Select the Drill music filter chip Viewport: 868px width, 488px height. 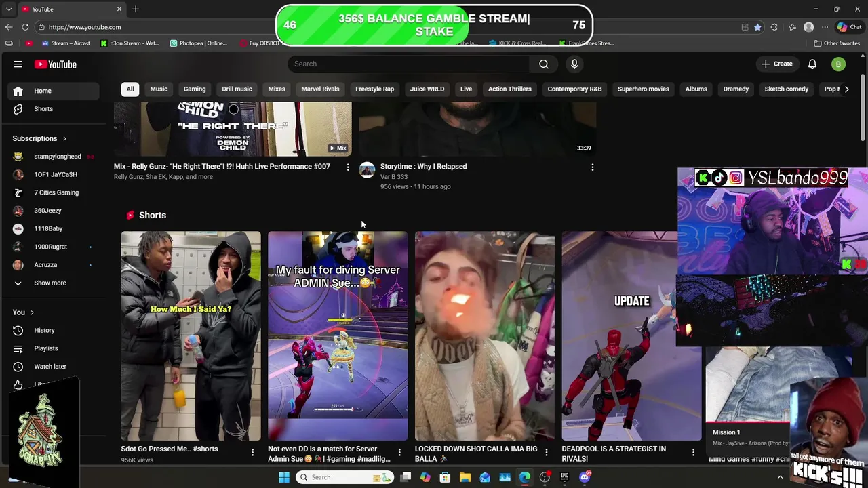coord(237,89)
